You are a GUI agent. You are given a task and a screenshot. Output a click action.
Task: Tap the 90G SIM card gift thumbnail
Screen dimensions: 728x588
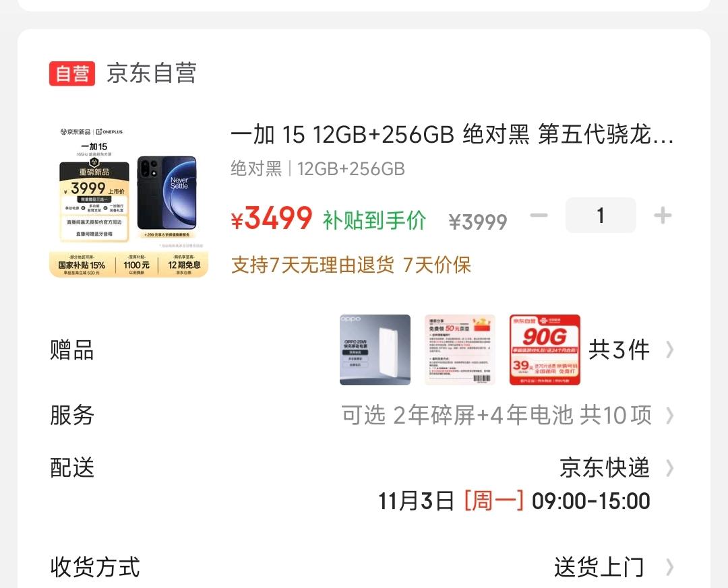coord(545,350)
